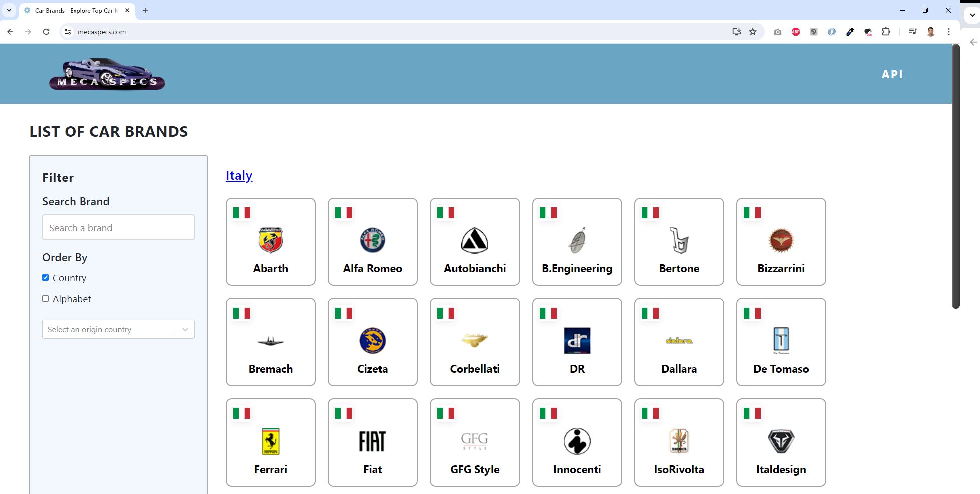980x494 pixels.
Task: Select the Bremach logo
Action: coord(271,341)
